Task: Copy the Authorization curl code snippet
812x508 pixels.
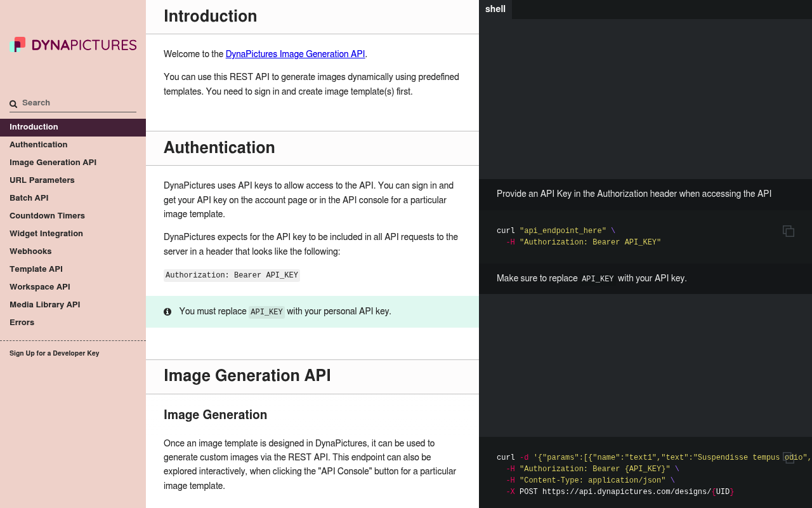Action: pyautogui.click(x=789, y=231)
